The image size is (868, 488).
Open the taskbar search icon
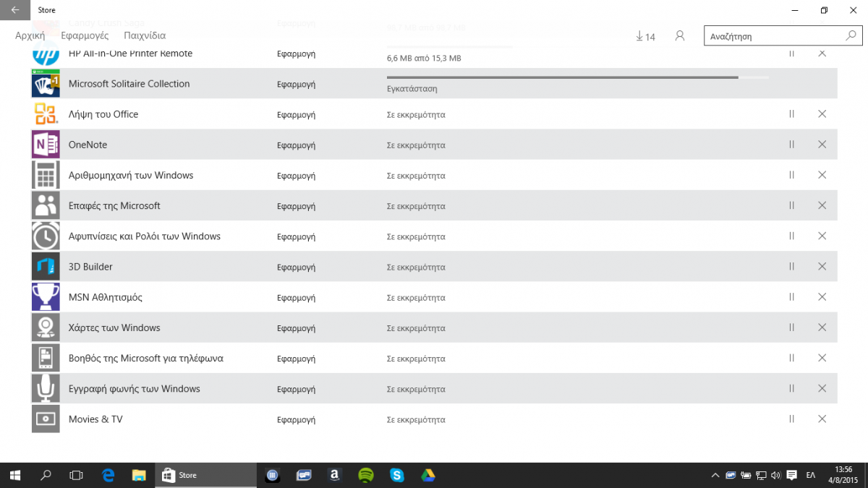click(46, 475)
